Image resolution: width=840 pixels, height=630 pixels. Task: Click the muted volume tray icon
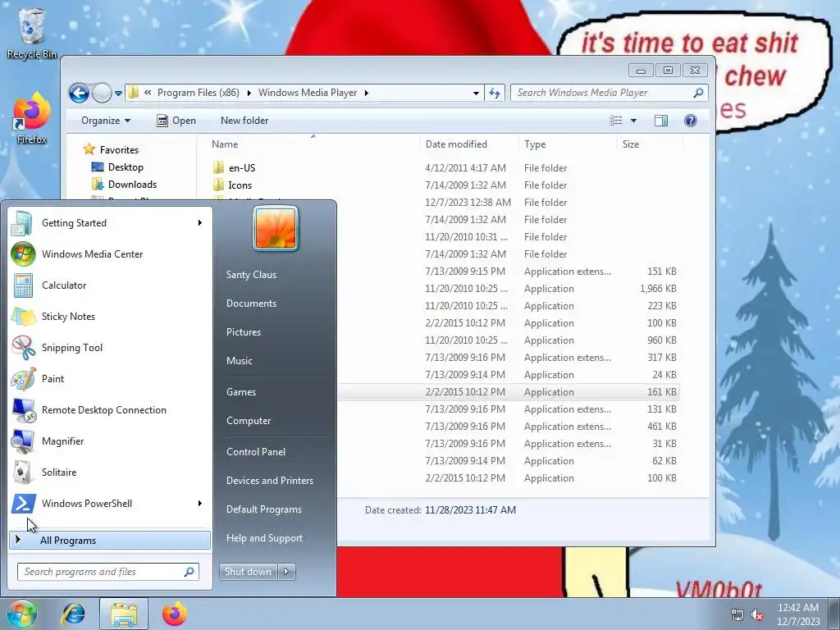[x=757, y=614]
